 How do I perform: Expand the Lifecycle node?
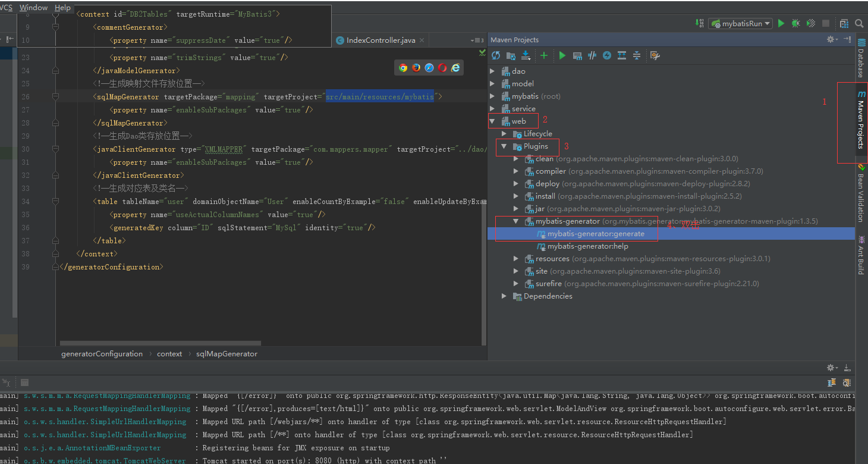click(x=504, y=133)
